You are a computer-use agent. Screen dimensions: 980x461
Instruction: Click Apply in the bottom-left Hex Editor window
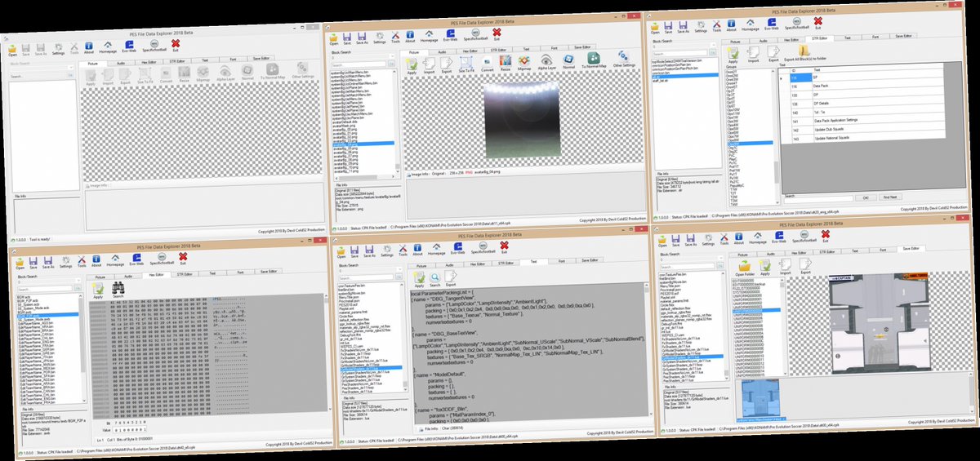pos(98,290)
